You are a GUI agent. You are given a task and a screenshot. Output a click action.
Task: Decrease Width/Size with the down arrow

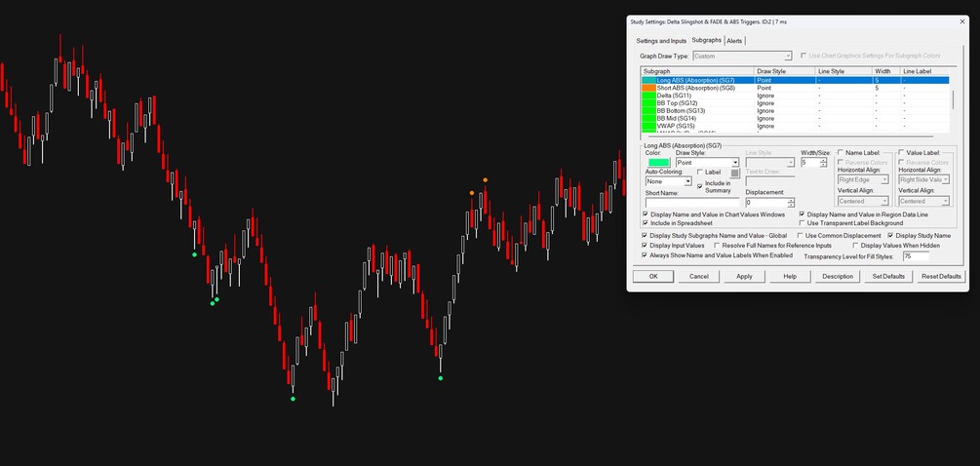click(x=823, y=165)
